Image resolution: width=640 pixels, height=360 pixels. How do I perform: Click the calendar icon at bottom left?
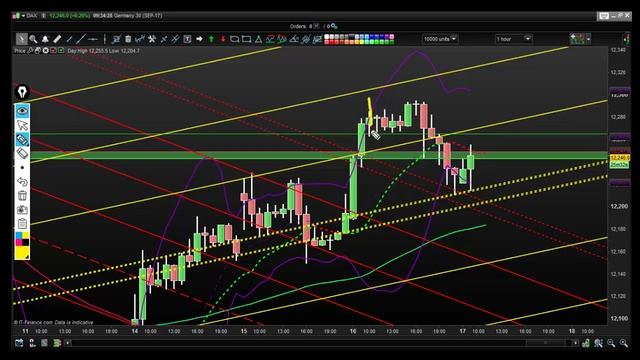(19, 343)
